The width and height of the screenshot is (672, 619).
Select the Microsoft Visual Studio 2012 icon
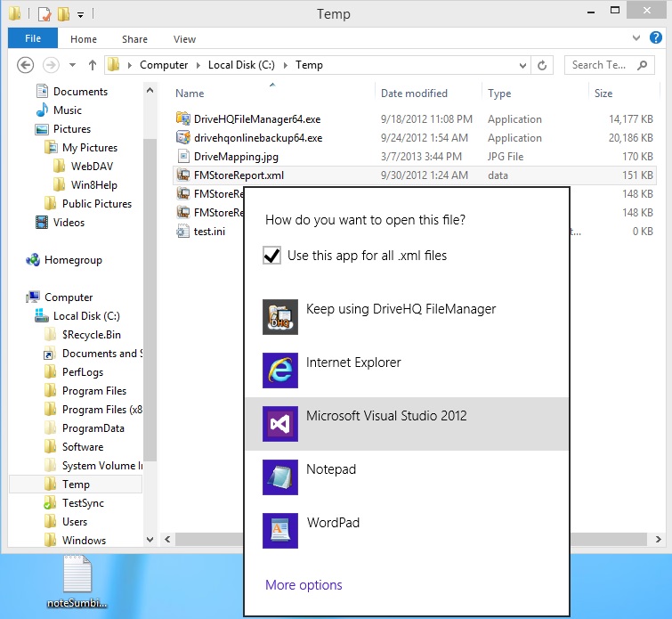click(x=280, y=423)
